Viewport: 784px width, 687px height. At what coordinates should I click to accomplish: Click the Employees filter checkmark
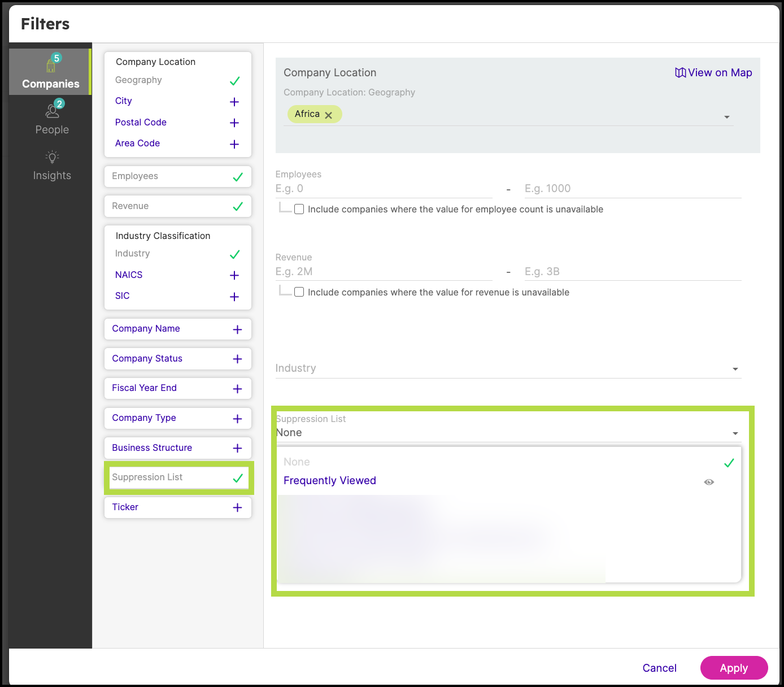click(238, 177)
